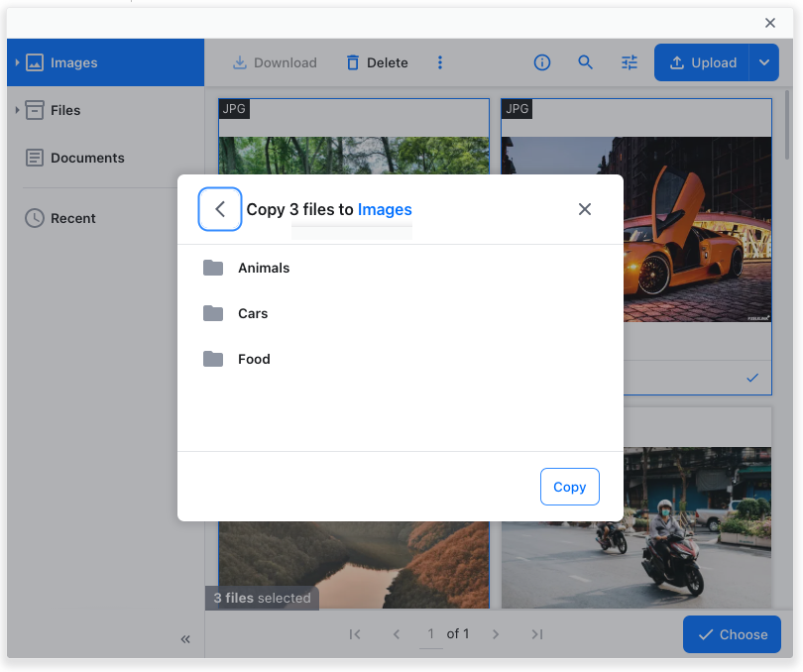Open Recent in the sidebar
The image size is (803, 672).
72,218
